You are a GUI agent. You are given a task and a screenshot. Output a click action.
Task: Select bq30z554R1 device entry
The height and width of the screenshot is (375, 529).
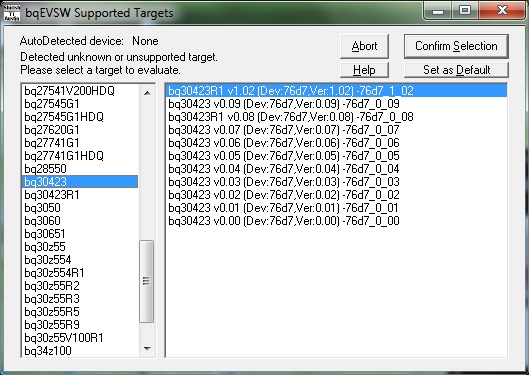pyautogui.click(x=80, y=273)
